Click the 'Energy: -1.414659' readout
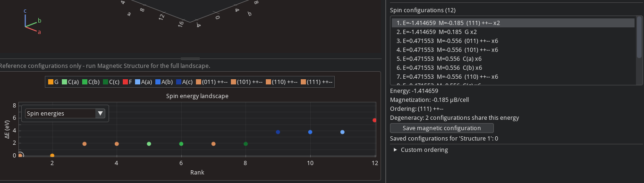 click(x=414, y=91)
